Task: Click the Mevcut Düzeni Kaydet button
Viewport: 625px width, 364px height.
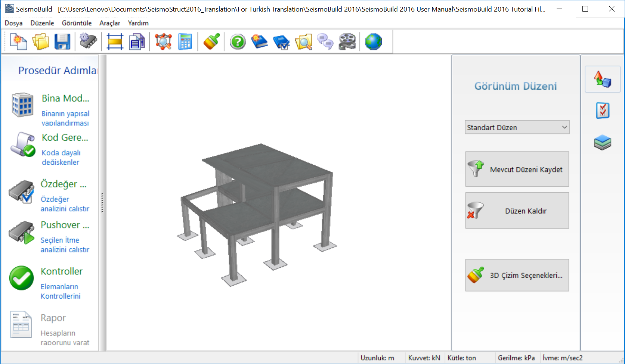Action: click(517, 169)
